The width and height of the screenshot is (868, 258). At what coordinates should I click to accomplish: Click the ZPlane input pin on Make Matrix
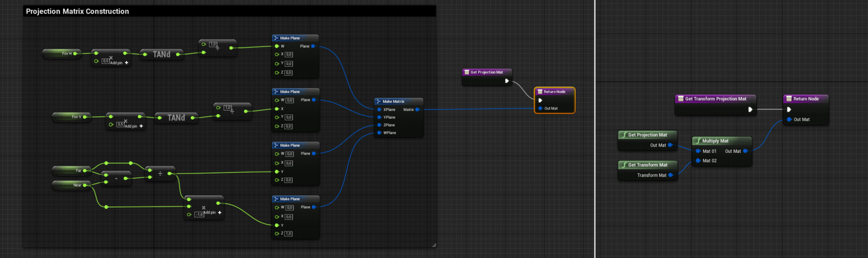pos(379,125)
